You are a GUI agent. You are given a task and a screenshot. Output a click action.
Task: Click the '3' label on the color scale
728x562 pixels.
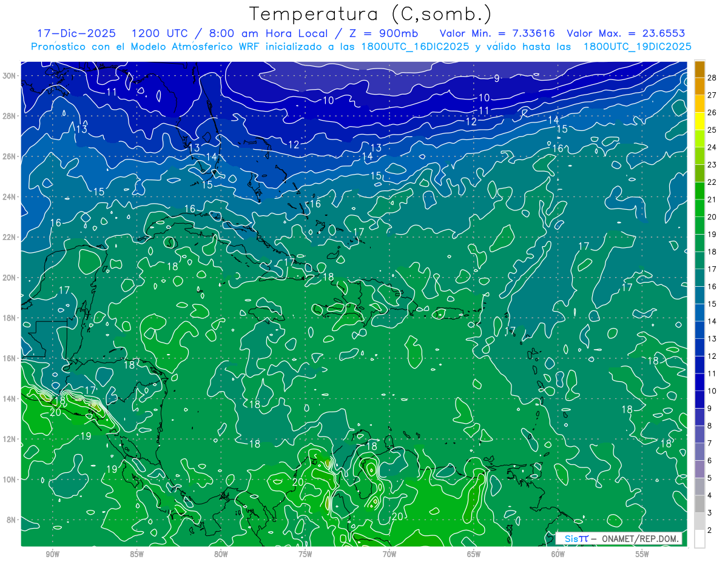(710, 513)
